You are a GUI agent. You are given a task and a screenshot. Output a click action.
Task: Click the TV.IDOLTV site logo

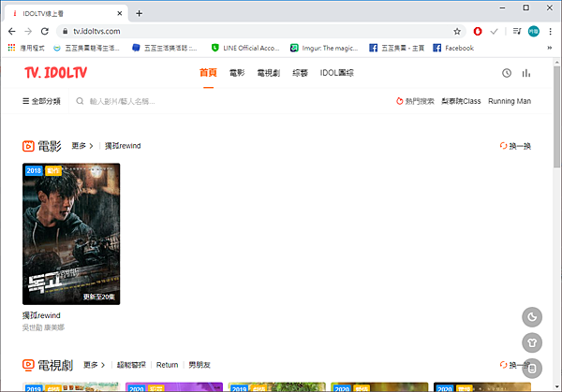[55, 73]
